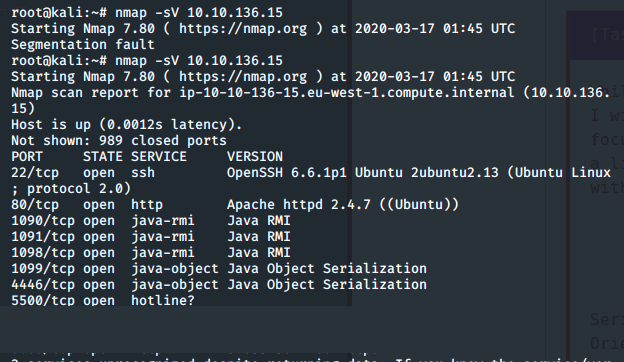The width and height of the screenshot is (624, 362).
Task: Click the Segmentation fault error text
Action: tap(83, 45)
